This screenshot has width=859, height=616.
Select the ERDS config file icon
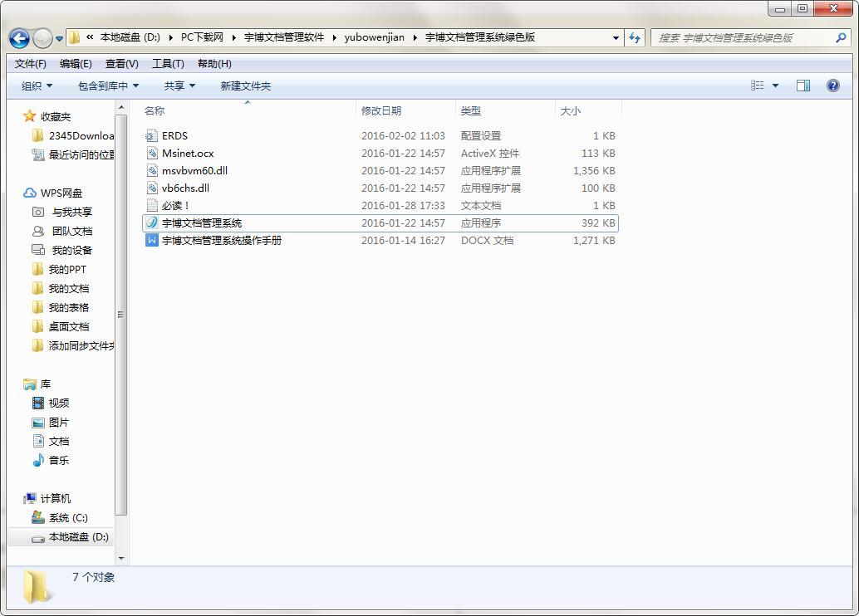(151, 135)
